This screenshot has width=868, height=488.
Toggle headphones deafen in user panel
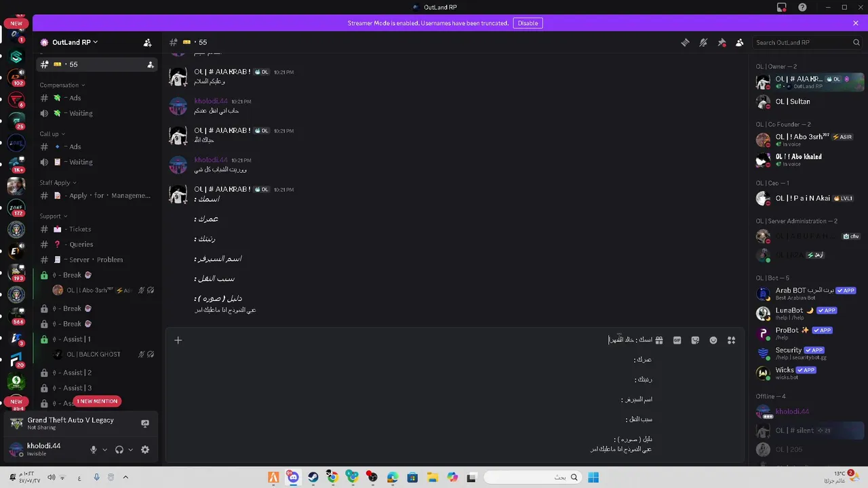(119, 449)
